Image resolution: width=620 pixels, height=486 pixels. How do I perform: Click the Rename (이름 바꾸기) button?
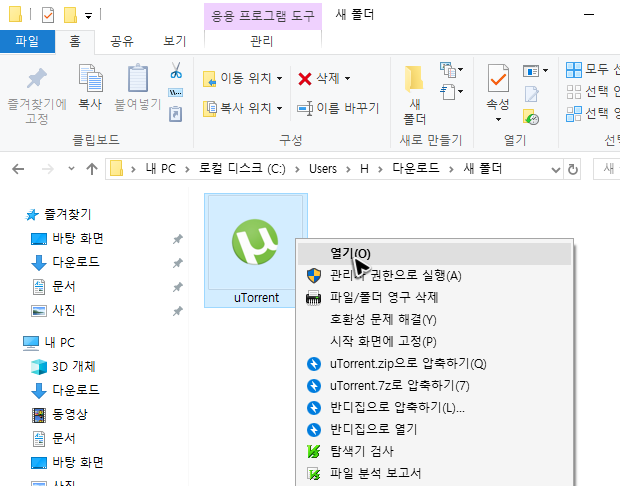pos(338,108)
